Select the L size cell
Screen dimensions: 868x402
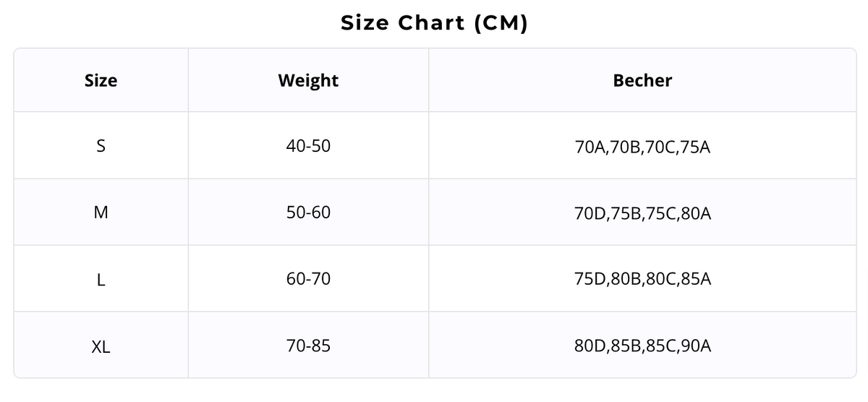click(x=101, y=280)
